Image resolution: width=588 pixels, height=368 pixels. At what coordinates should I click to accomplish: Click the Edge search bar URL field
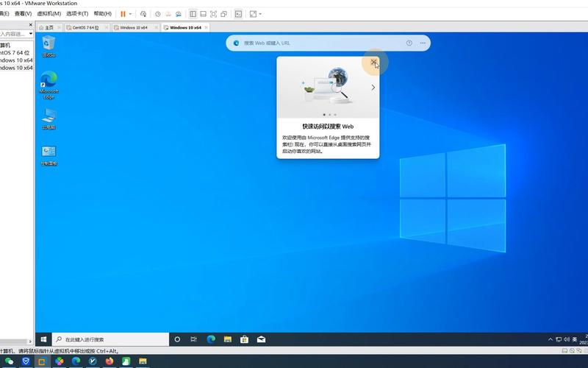(x=323, y=43)
